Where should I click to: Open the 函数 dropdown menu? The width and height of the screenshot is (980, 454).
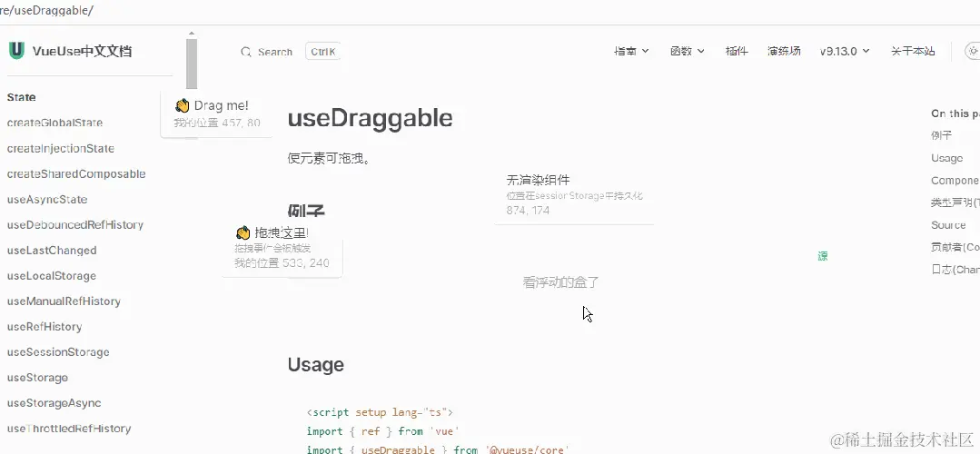click(x=688, y=51)
